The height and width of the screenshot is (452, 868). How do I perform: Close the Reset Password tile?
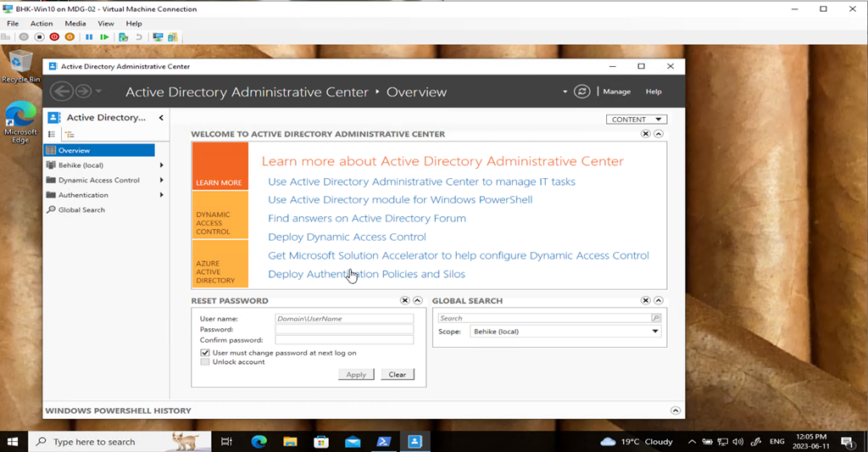click(405, 301)
